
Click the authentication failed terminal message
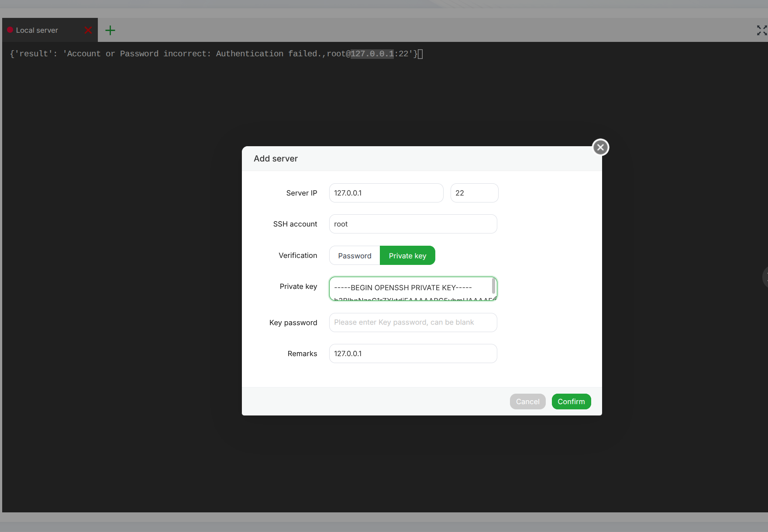click(214, 54)
